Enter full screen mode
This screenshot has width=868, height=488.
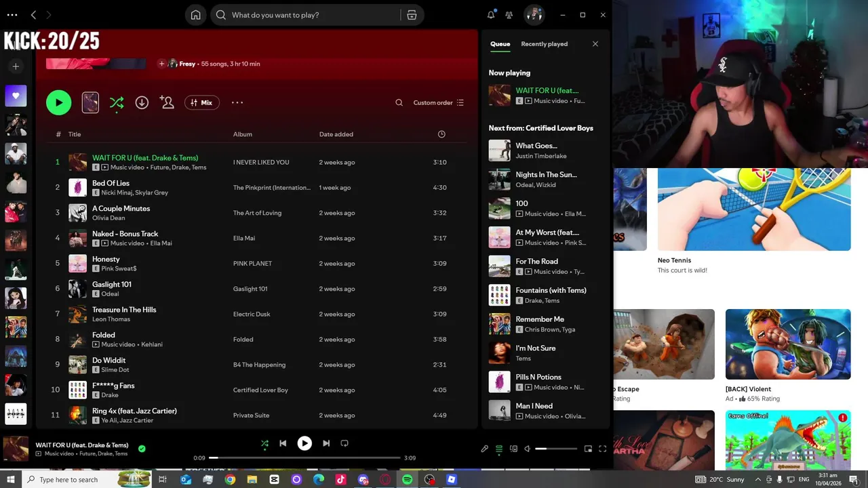point(602,449)
